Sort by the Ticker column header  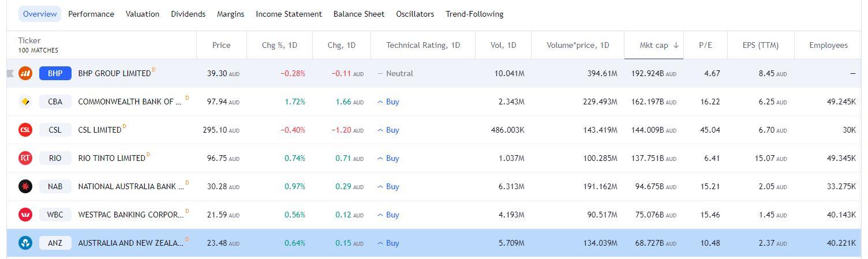29,40
